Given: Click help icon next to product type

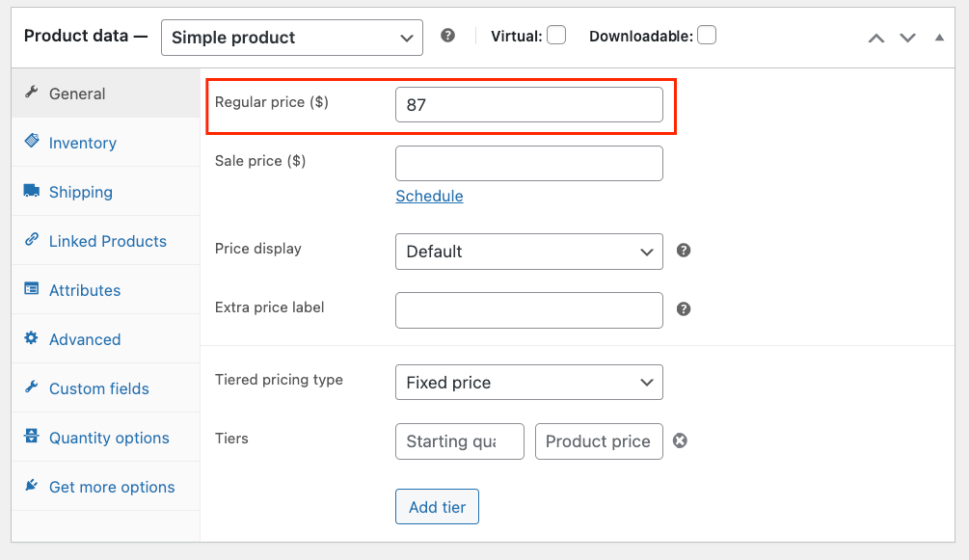Looking at the screenshot, I should coord(448,36).
